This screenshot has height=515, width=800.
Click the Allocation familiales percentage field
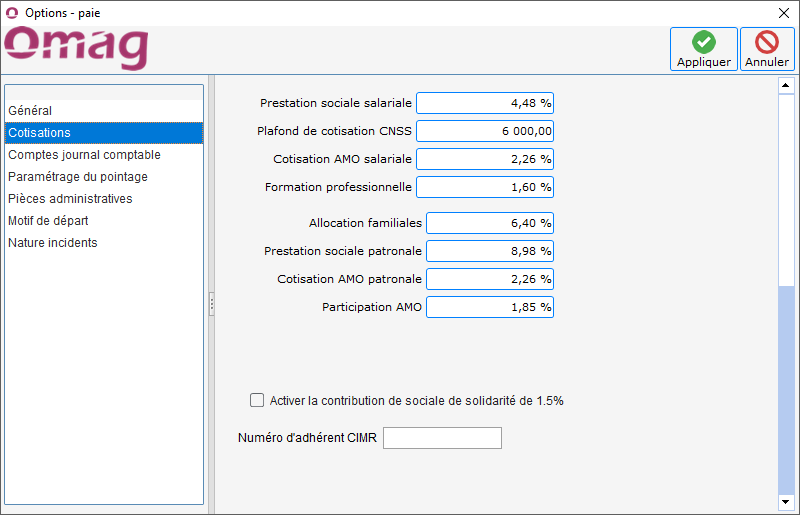490,223
